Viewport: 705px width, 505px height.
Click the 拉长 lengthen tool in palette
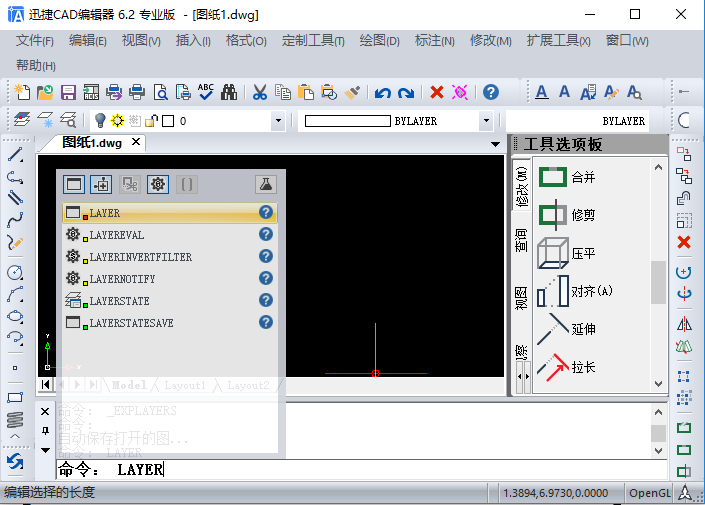click(x=567, y=367)
